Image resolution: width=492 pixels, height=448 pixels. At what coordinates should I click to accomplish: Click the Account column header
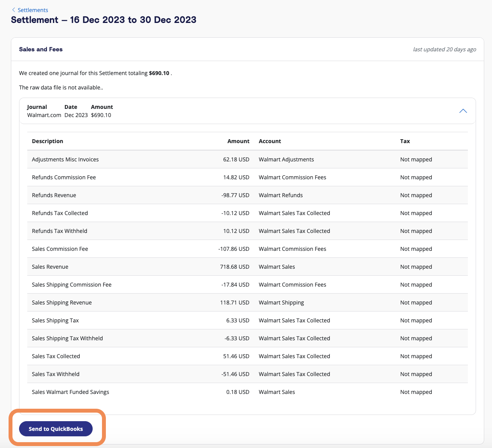coord(270,141)
